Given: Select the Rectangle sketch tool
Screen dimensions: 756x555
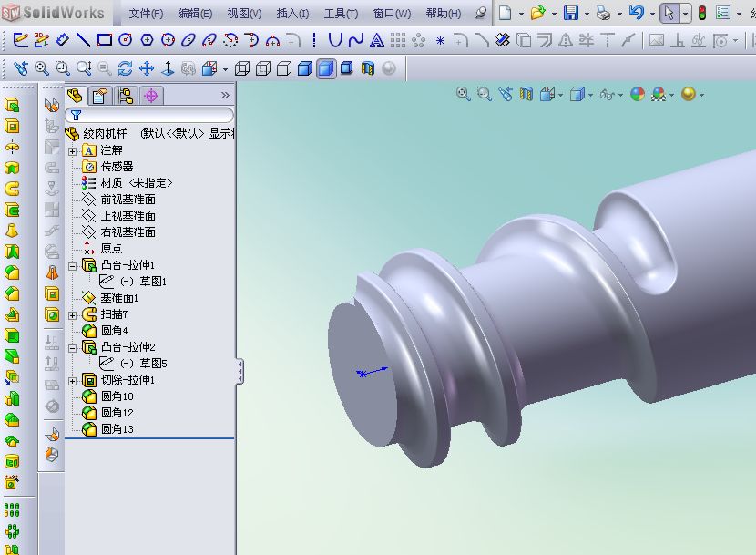Looking at the screenshot, I should point(104,40).
